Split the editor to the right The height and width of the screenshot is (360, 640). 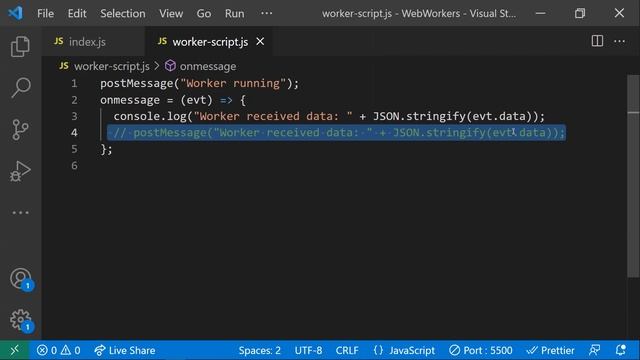tap(597, 41)
